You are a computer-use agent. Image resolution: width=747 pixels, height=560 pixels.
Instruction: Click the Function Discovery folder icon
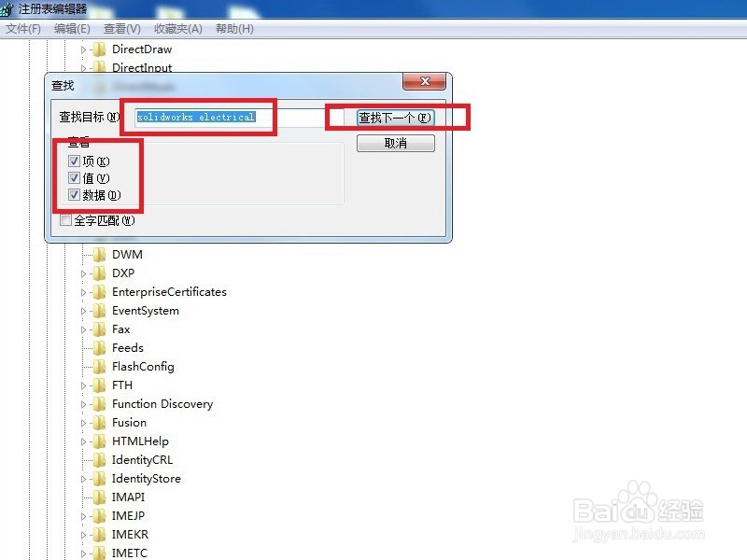pyautogui.click(x=99, y=404)
